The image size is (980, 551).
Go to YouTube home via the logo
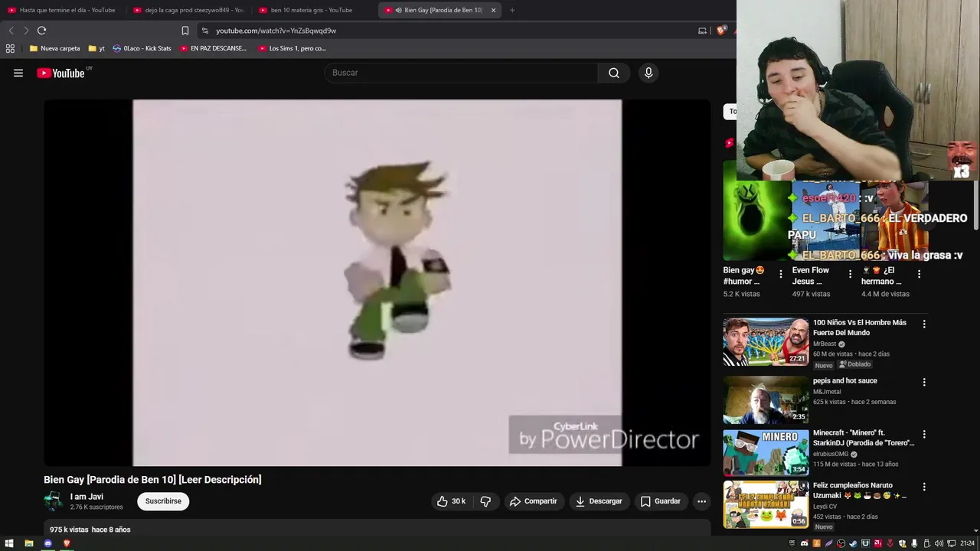coord(60,73)
